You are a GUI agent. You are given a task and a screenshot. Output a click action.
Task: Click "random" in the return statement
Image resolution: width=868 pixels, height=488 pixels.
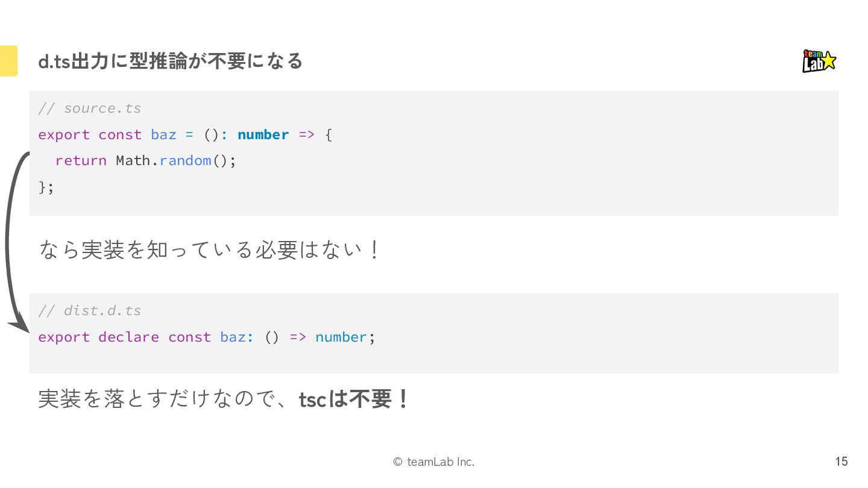point(185,161)
